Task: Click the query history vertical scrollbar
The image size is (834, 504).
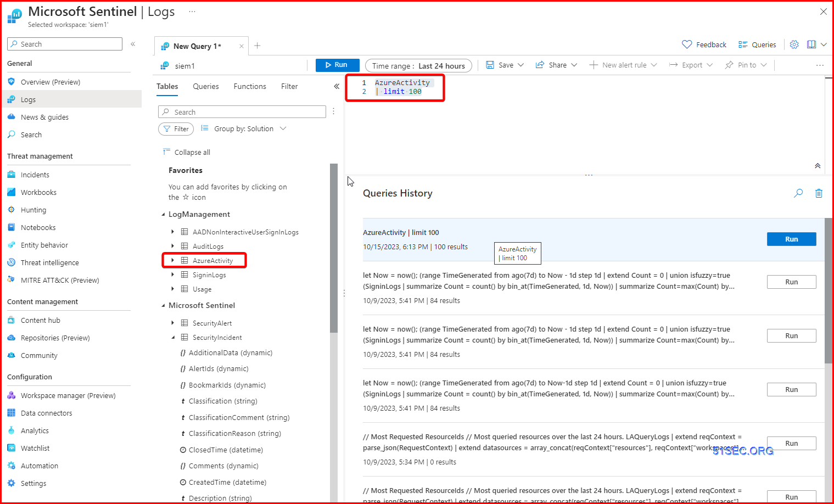Action: (x=829, y=291)
